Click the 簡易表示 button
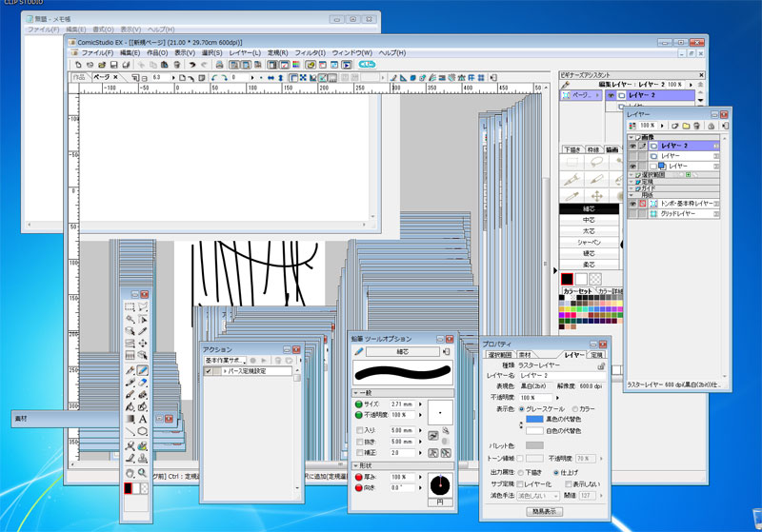Viewport: 762px width, 532px height. click(x=545, y=511)
